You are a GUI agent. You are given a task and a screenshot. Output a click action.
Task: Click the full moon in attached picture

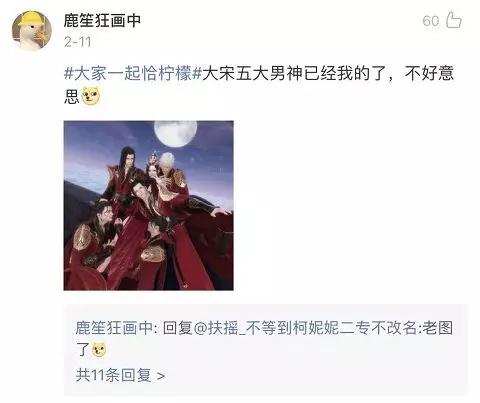point(176,133)
